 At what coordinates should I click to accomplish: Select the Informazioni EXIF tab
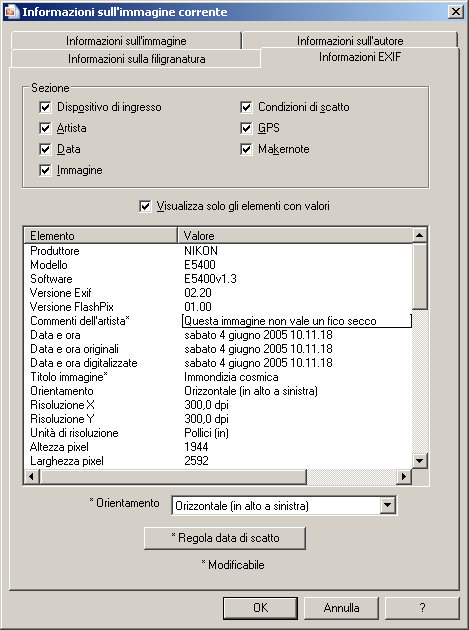click(360, 57)
